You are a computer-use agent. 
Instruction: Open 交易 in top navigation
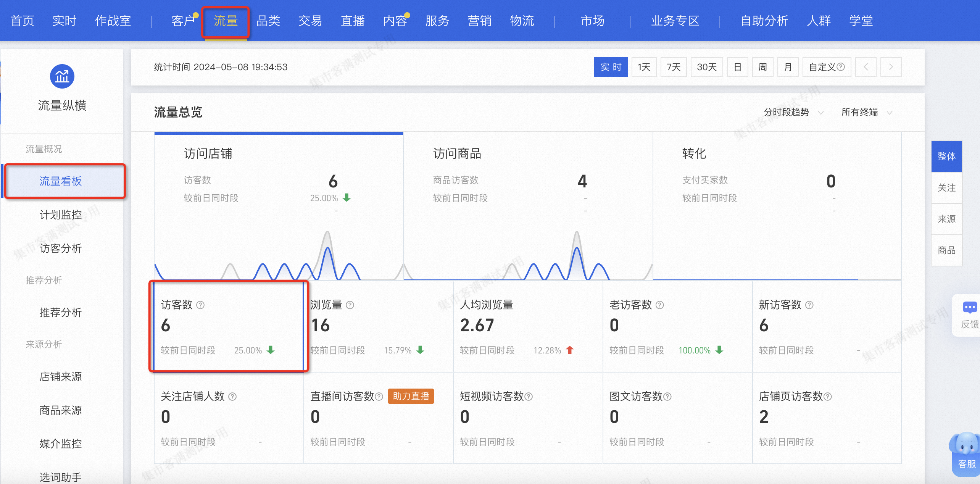310,21
